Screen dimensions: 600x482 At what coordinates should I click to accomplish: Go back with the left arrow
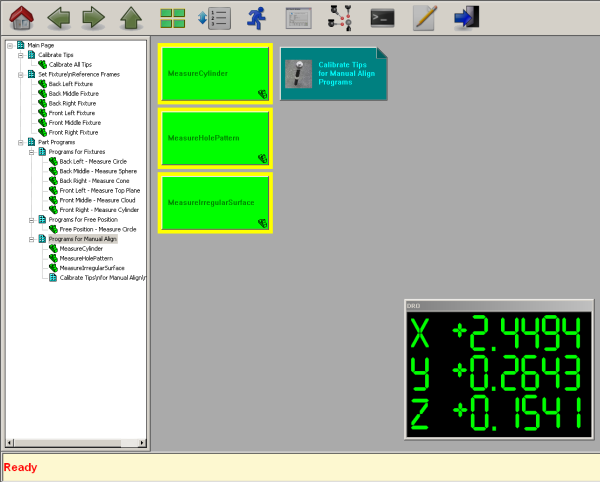coord(59,17)
